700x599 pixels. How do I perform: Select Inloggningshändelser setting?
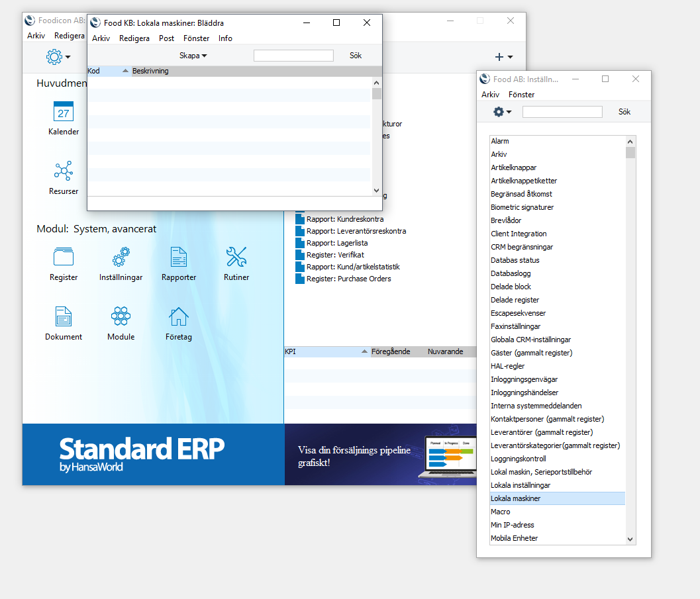click(x=558, y=392)
